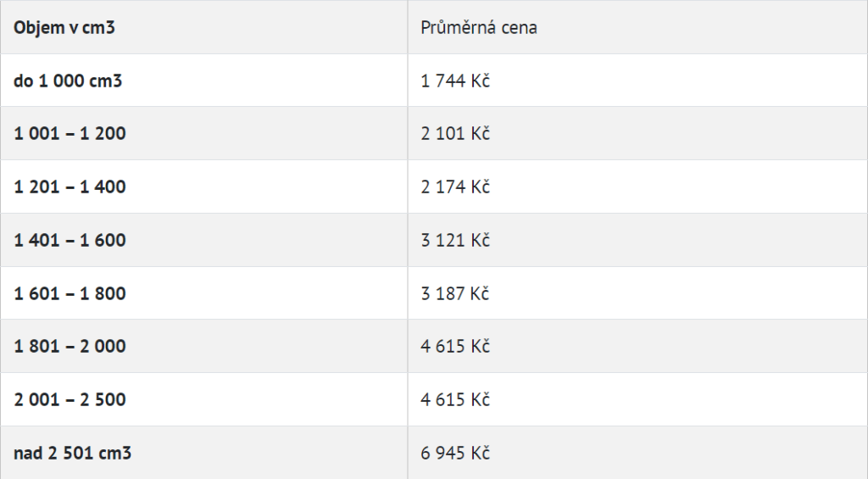868x479 pixels.
Task: Click the 2 174 Kč price
Action: point(455,187)
